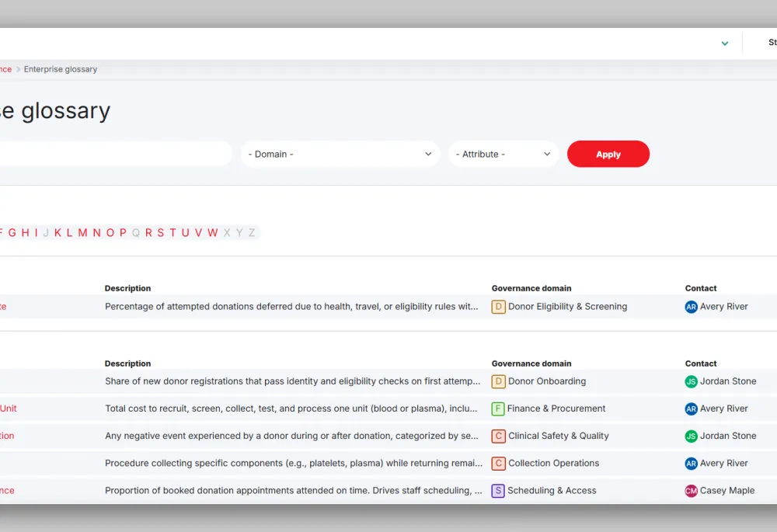The height and width of the screenshot is (532, 777).
Task: Click the Enterprise glossary breadcrumb
Action: click(61, 69)
